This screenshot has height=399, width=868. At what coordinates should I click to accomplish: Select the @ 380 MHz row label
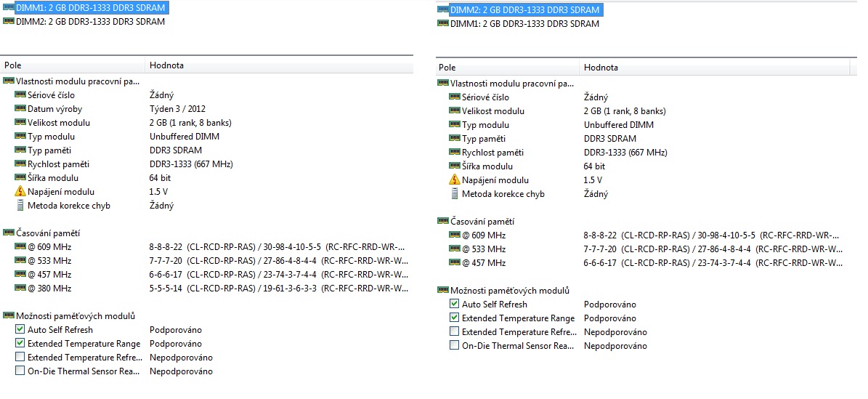[49, 288]
